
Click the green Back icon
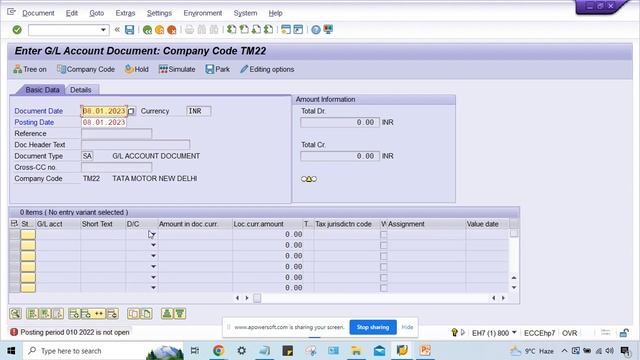(147, 30)
